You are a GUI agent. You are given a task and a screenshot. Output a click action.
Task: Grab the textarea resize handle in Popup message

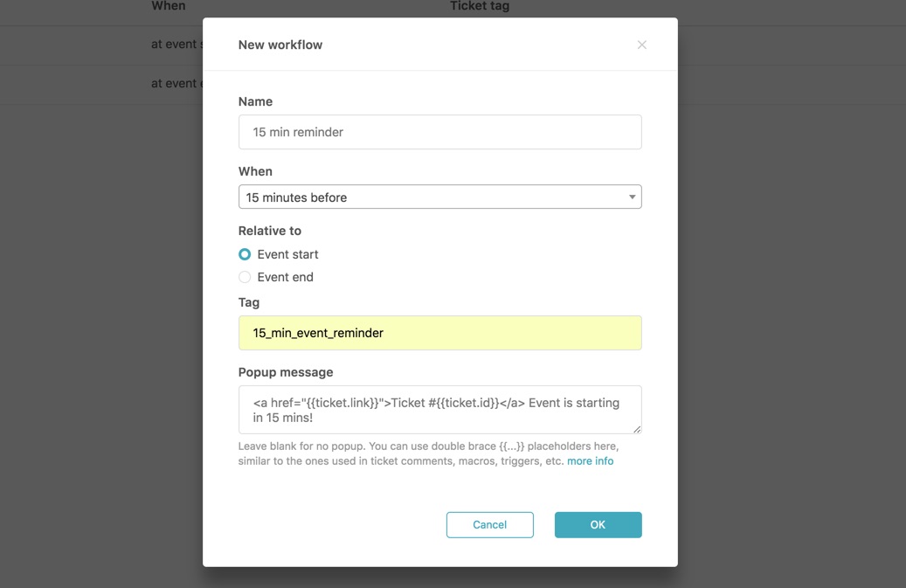point(637,429)
